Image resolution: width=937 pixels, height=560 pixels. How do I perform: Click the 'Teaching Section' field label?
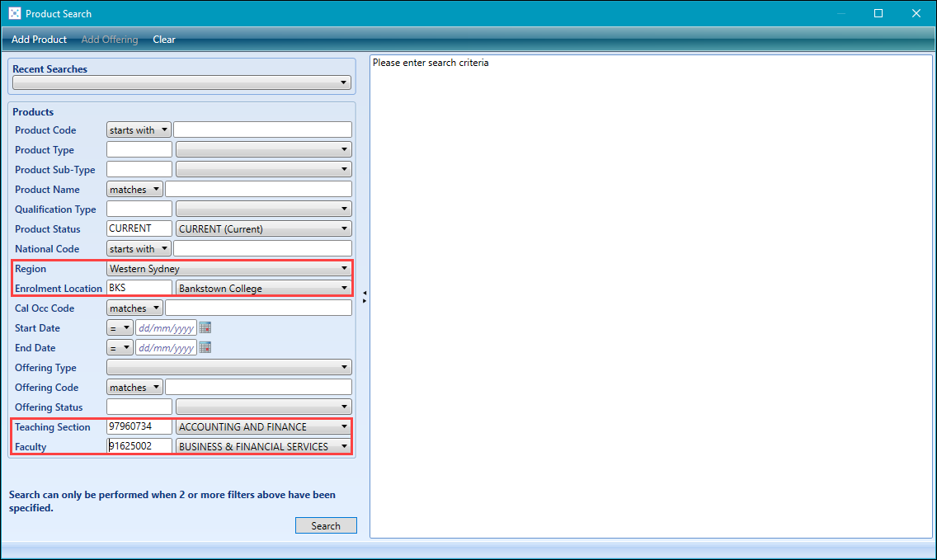click(x=53, y=426)
